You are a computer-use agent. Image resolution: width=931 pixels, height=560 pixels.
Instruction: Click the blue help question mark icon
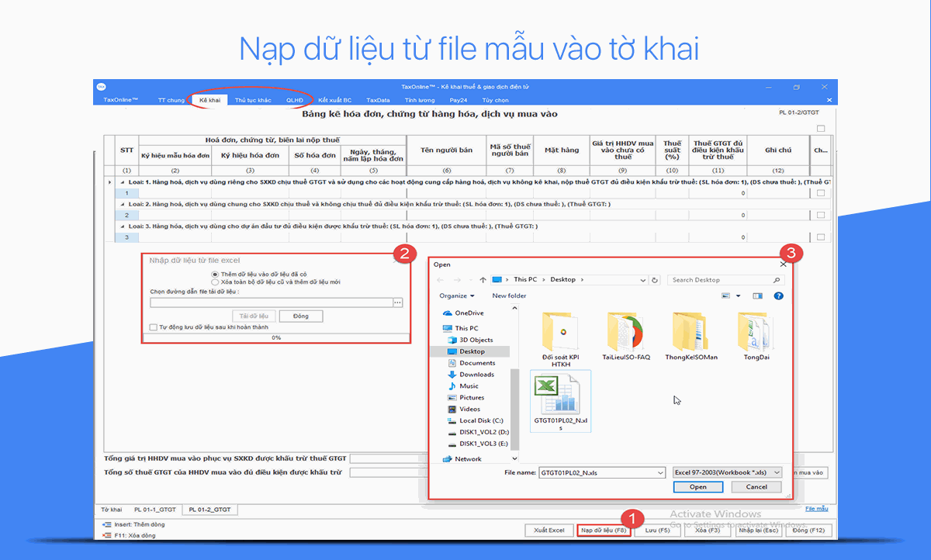778,296
